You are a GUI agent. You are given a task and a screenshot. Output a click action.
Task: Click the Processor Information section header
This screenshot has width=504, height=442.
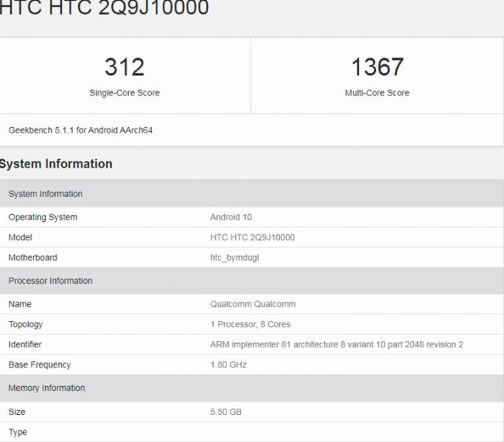pyautogui.click(x=50, y=281)
